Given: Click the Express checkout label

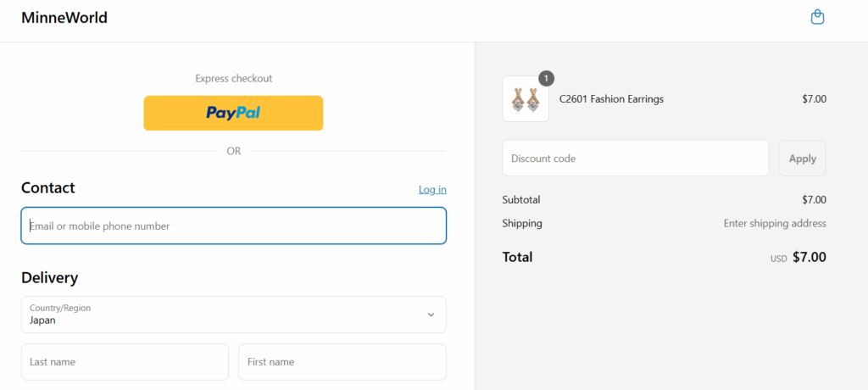Looking at the screenshot, I should tap(234, 79).
